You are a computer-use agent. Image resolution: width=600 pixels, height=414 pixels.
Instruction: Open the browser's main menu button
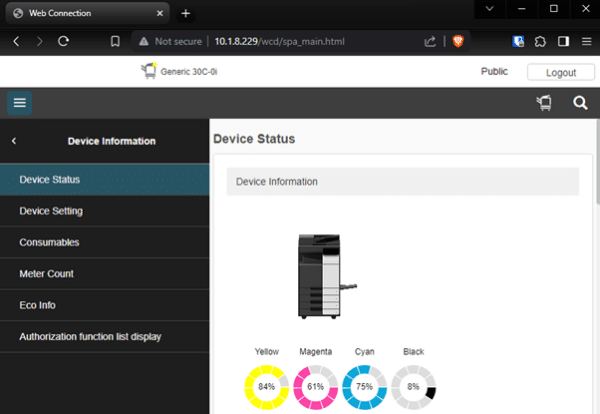pyautogui.click(x=585, y=42)
